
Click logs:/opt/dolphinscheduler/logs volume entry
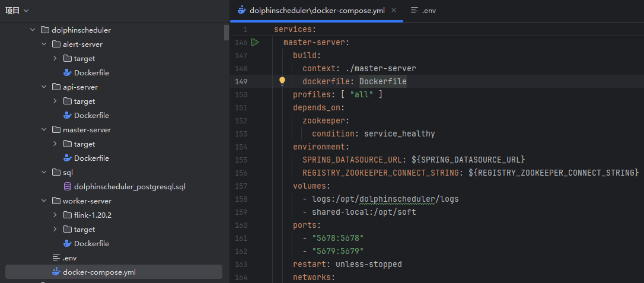coord(385,199)
